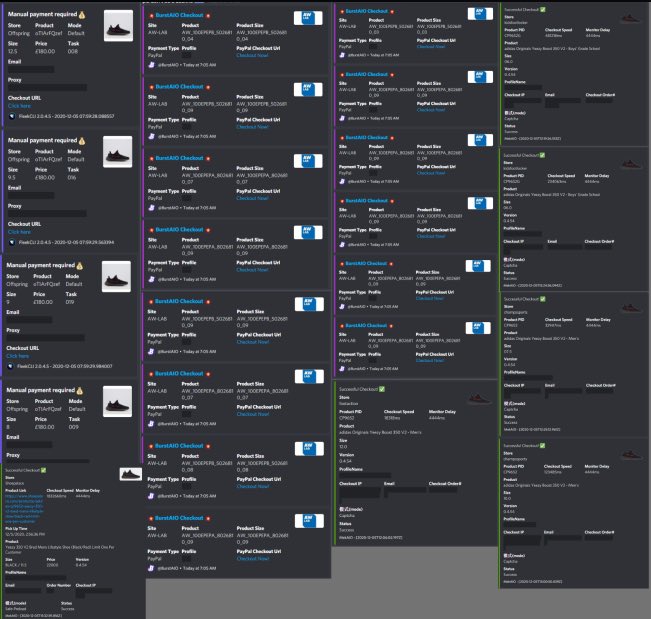The image size is (651, 619).
Task: Click the money bag emoji in Task 008 card
Action: pos(82,15)
